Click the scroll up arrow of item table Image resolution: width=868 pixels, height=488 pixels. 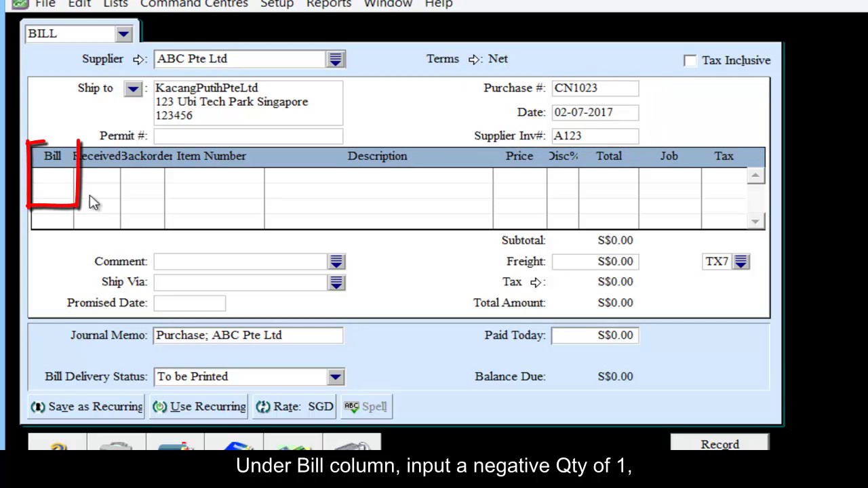pyautogui.click(x=755, y=176)
